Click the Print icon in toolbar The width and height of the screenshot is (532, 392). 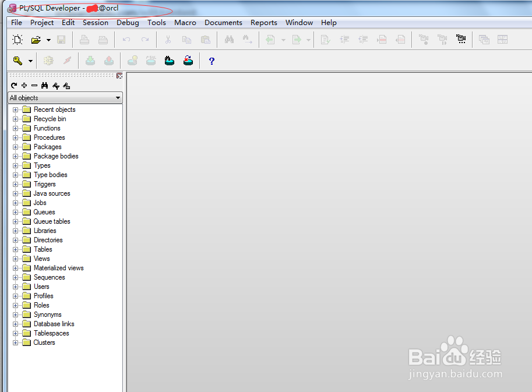[x=84, y=40]
